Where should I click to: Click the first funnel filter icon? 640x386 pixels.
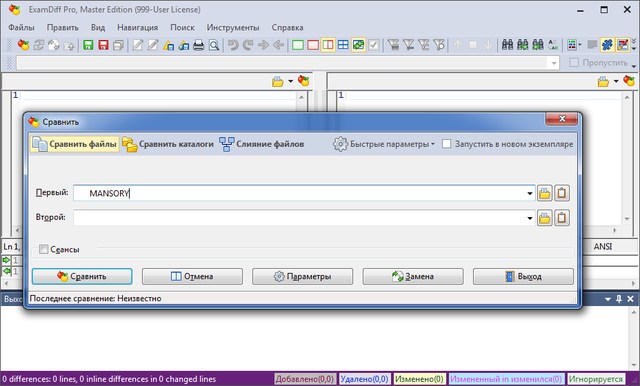point(393,44)
